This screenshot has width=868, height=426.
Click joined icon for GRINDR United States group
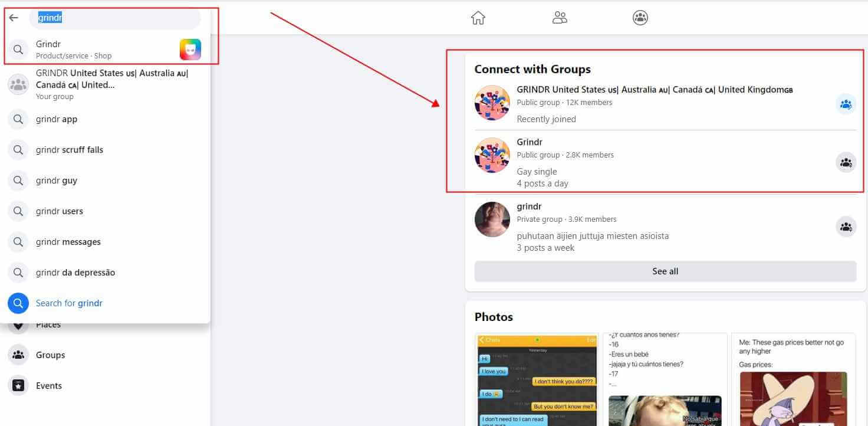846,104
